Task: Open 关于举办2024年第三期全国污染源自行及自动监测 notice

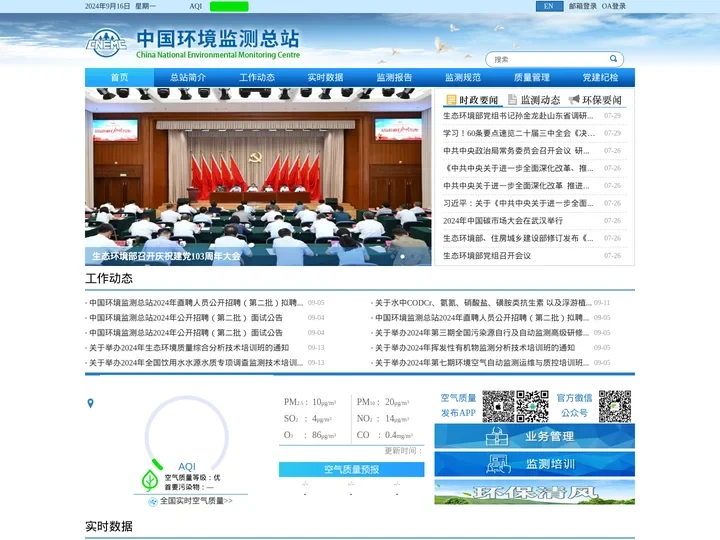Action: [482, 332]
